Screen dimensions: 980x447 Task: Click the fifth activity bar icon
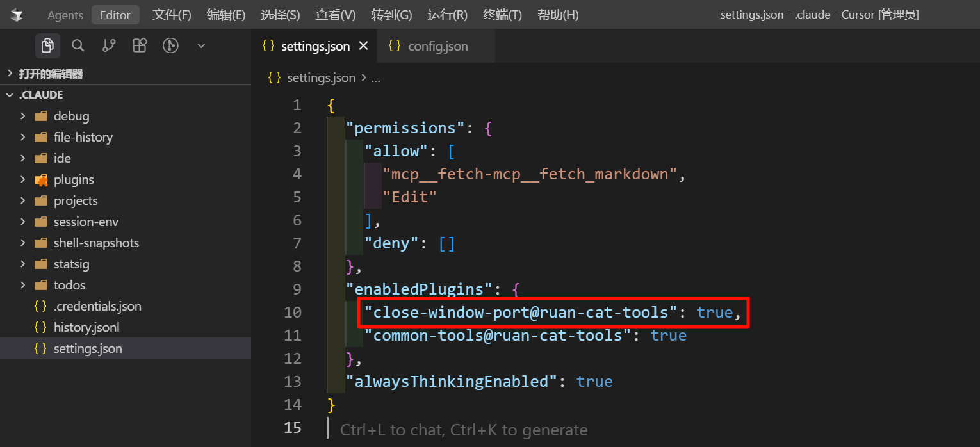tap(170, 45)
